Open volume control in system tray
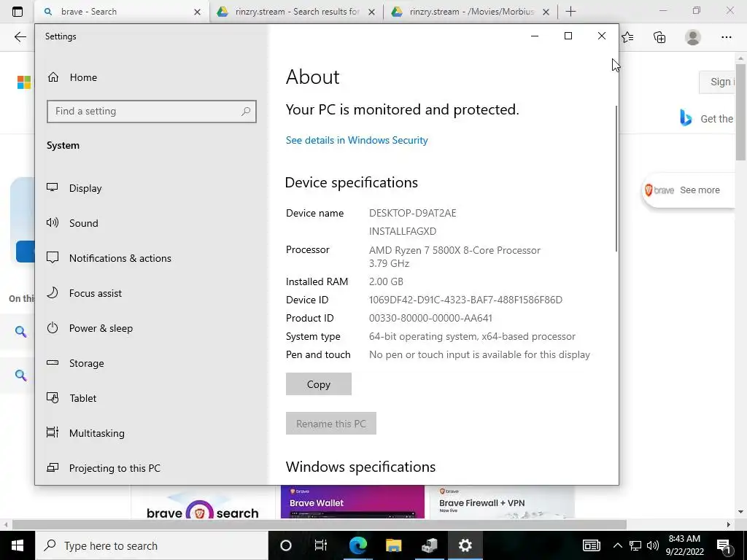The width and height of the screenshot is (747, 560). pos(653,545)
